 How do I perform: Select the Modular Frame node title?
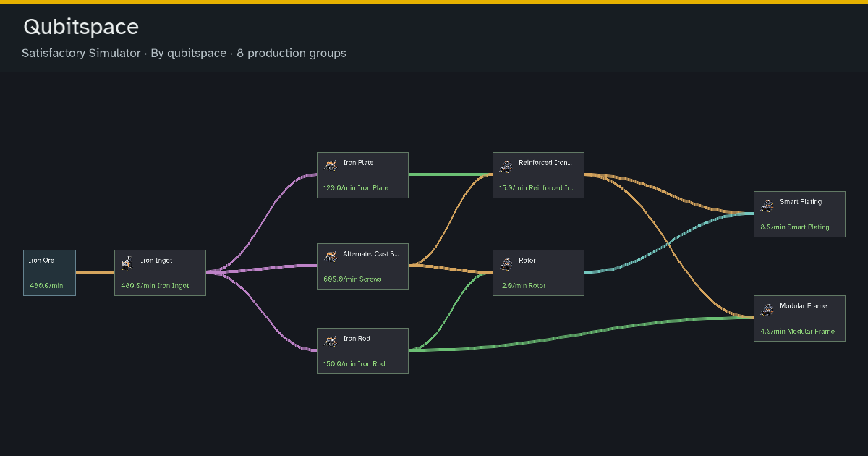click(803, 306)
